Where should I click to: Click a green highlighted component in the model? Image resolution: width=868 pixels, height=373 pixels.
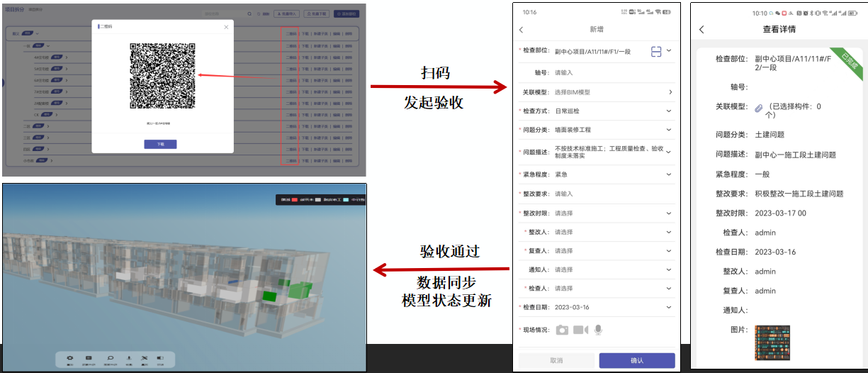tap(300, 289)
